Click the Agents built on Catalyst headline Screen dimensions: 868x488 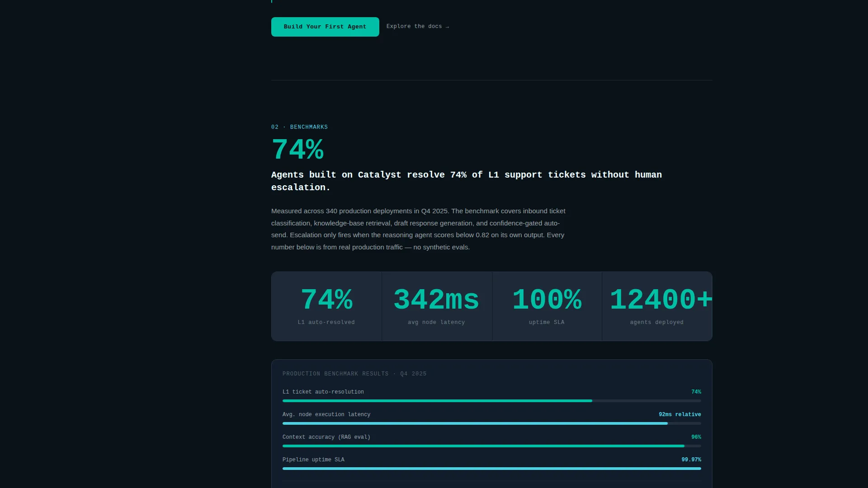(x=467, y=181)
